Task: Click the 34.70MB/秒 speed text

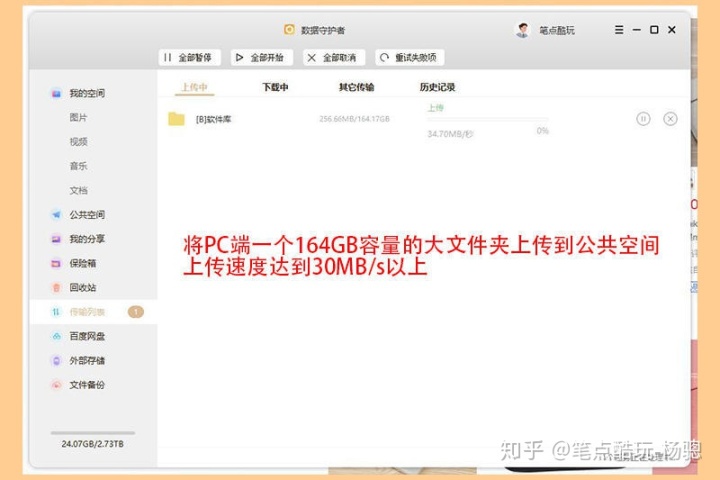Action: 450,134
